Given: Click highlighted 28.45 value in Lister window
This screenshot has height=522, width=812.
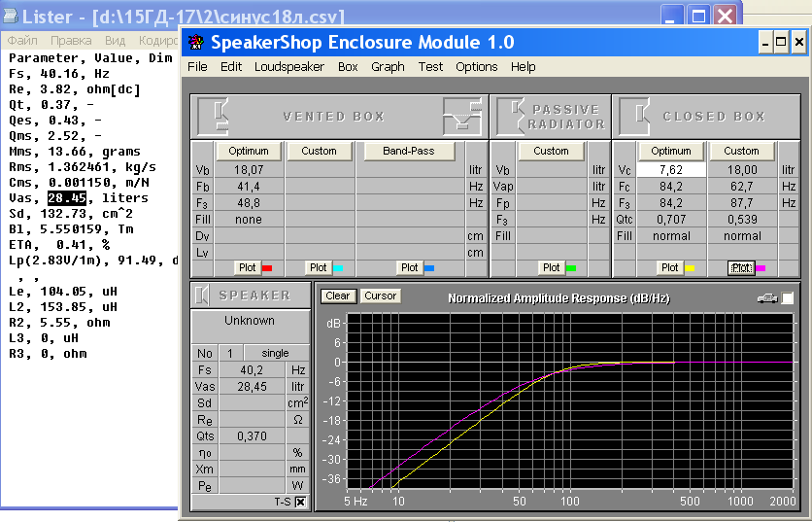Looking at the screenshot, I should [x=67, y=198].
